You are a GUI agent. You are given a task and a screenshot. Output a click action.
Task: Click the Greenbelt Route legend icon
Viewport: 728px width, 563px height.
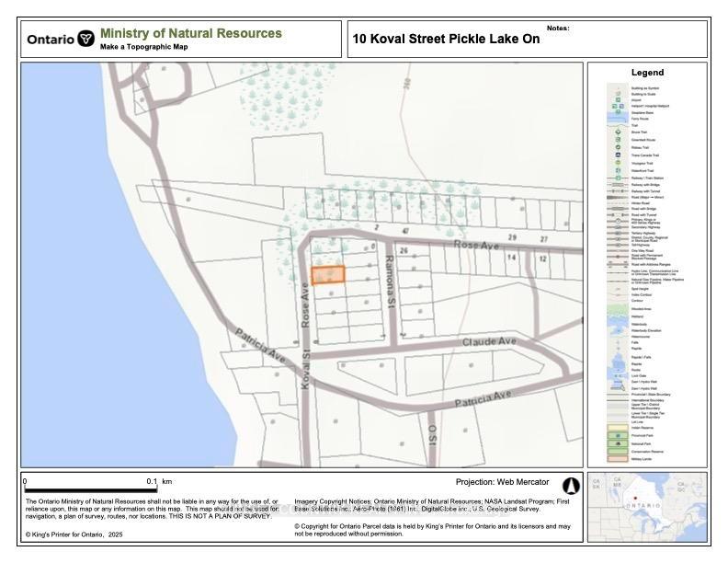click(x=618, y=139)
